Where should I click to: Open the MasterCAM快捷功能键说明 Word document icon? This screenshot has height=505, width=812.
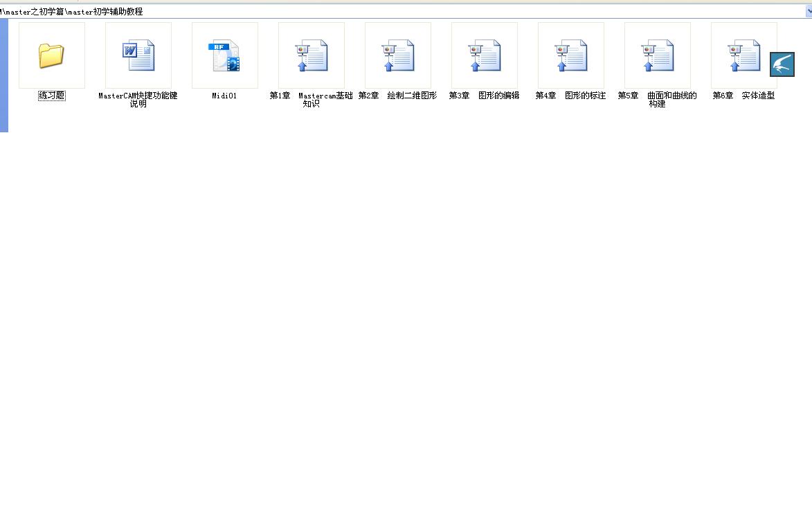coord(138,55)
